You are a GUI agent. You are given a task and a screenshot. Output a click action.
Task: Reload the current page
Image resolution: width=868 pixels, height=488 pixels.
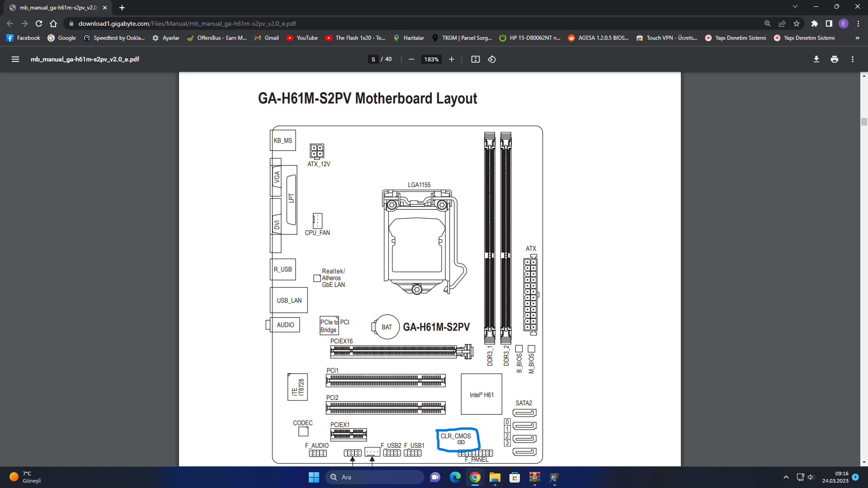point(39,23)
